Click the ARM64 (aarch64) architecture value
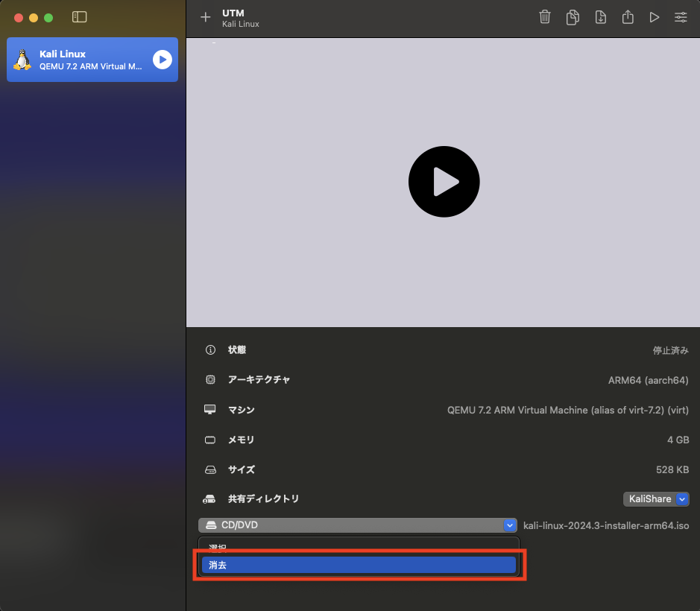Screen dimensions: 700x611 coord(649,380)
